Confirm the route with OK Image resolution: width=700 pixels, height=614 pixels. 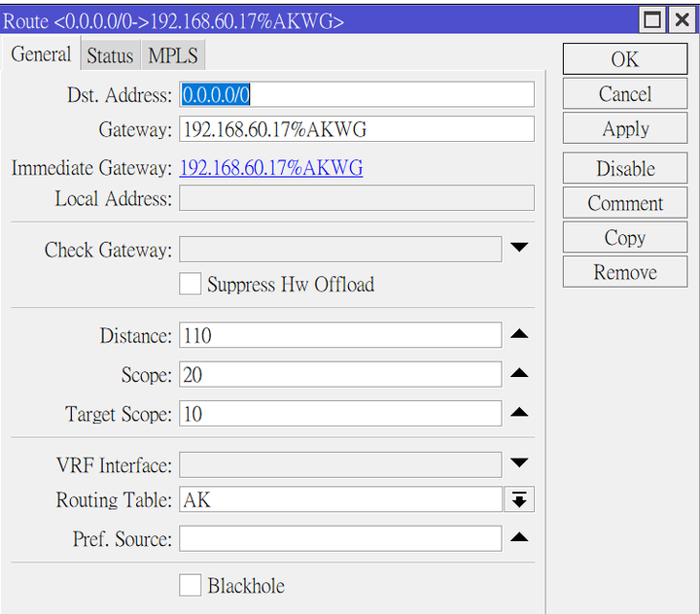point(625,59)
